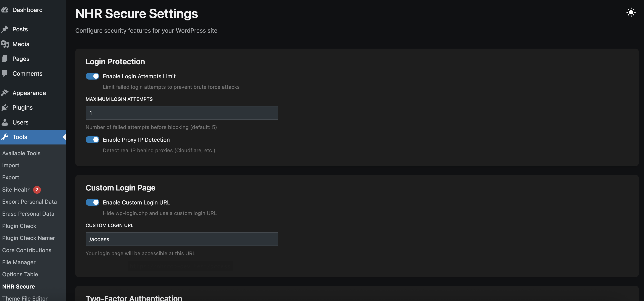Disable the Enable Custom Login URL switch
This screenshot has height=301, width=644.
[x=92, y=202]
